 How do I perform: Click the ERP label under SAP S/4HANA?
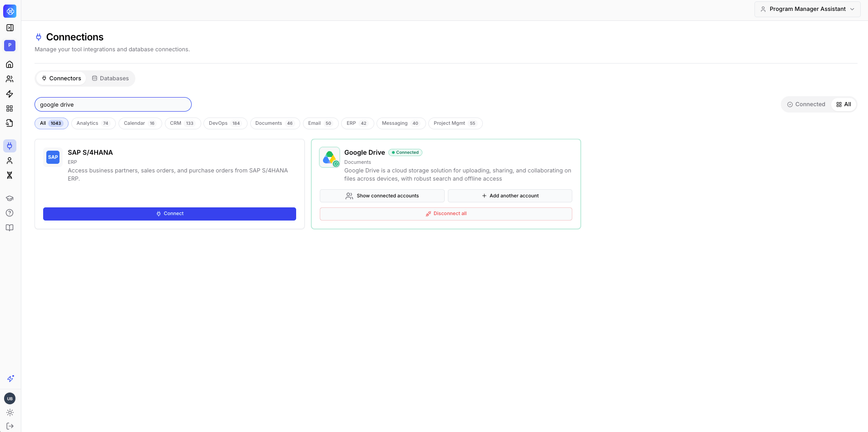[x=72, y=162]
